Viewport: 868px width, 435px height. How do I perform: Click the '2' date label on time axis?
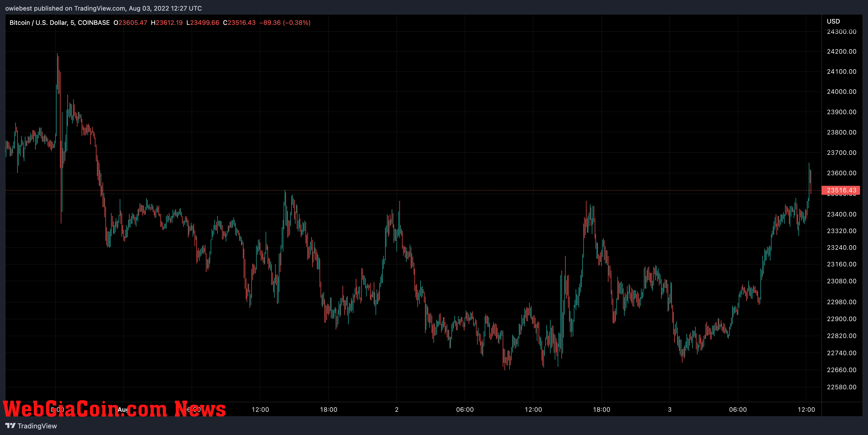(x=396, y=409)
